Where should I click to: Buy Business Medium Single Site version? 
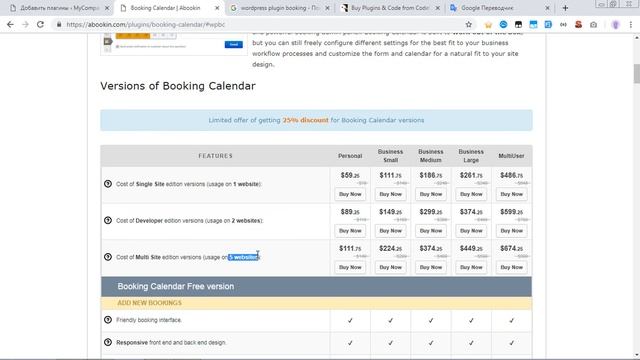[x=431, y=194]
